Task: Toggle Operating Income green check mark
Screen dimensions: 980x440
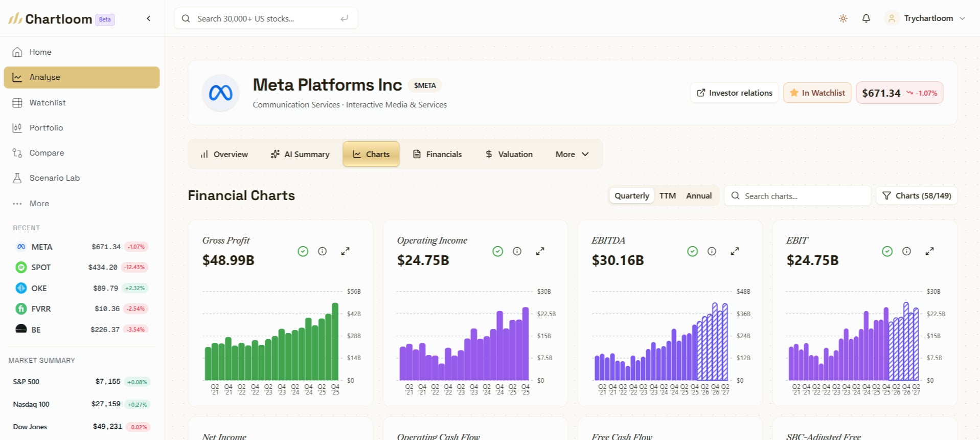Action: (x=498, y=251)
